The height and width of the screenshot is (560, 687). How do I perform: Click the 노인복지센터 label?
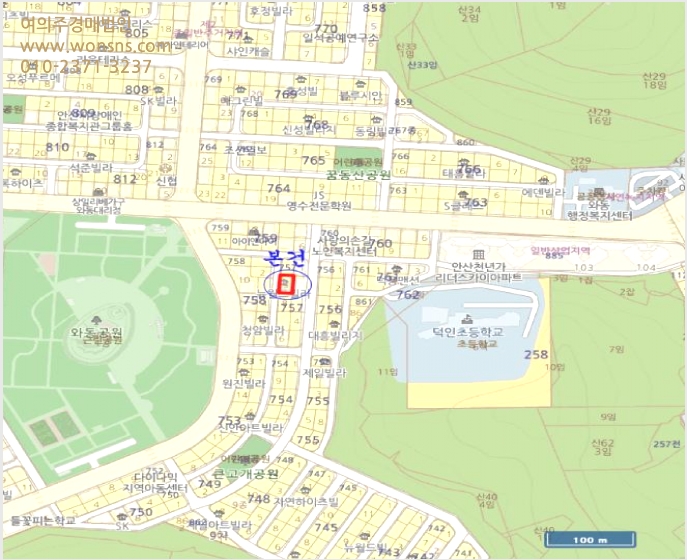tap(344, 252)
